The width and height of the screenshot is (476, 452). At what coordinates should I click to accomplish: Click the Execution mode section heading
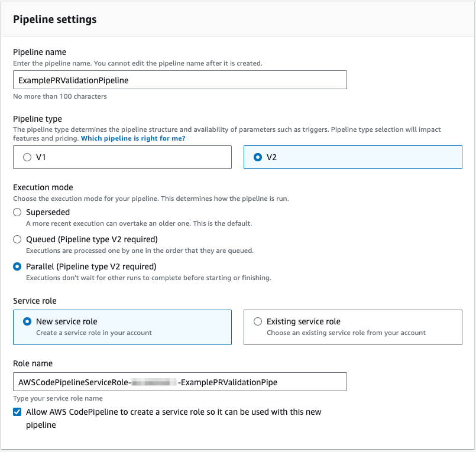(x=43, y=187)
